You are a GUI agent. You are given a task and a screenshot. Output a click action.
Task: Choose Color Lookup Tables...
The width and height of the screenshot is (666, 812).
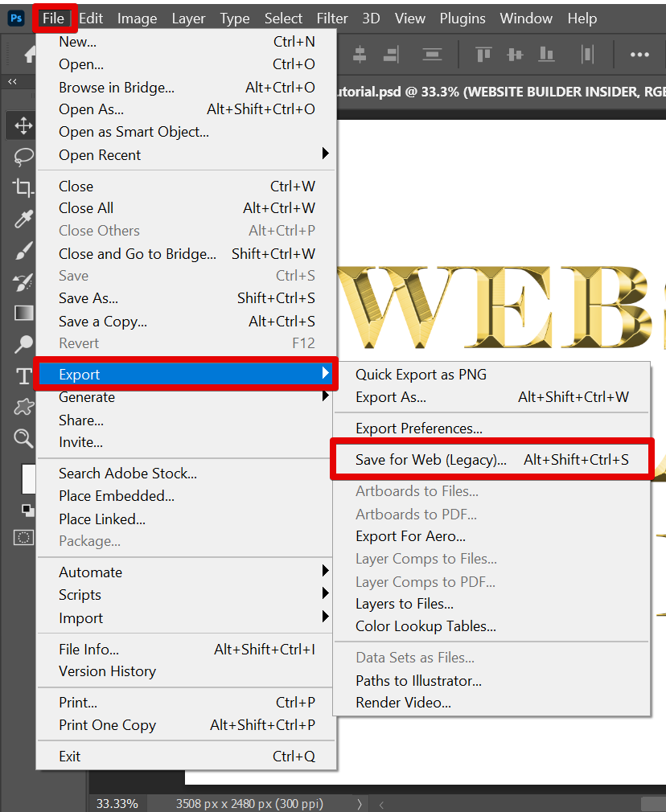tap(491, 626)
